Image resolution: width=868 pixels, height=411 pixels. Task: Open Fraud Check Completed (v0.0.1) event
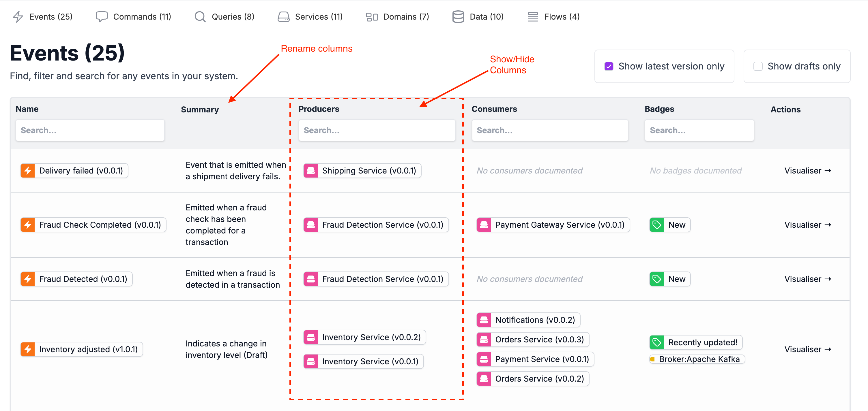point(100,225)
